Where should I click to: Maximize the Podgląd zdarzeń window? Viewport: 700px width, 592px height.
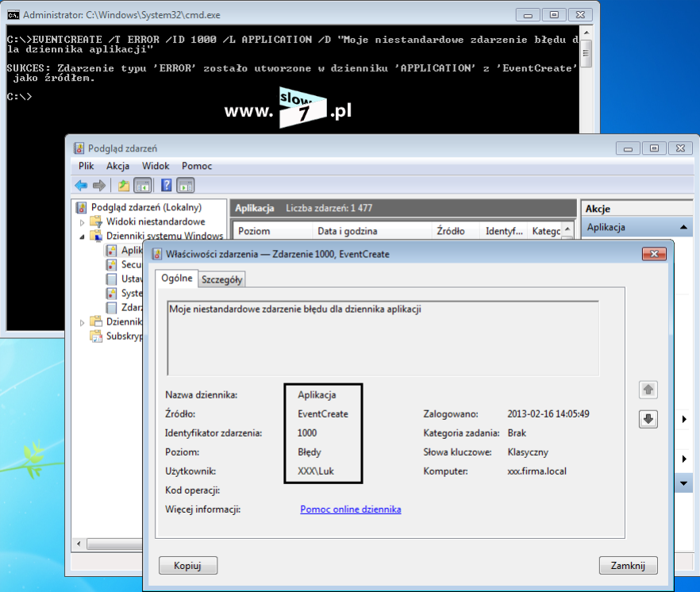coord(654,148)
